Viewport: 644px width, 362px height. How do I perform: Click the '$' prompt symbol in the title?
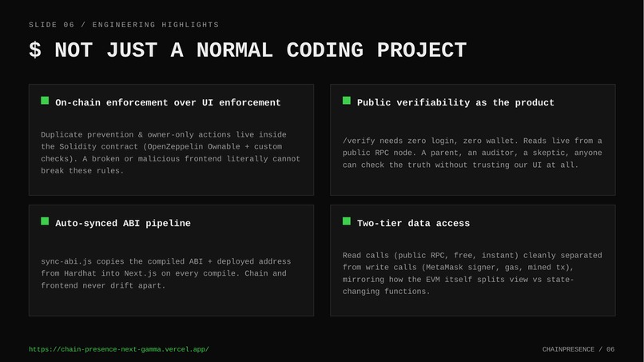[x=35, y=50]
